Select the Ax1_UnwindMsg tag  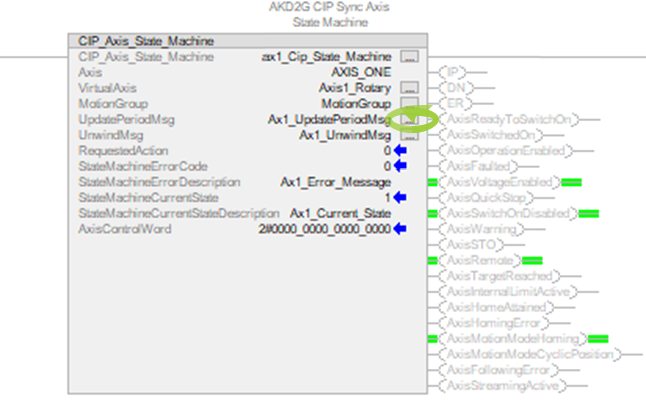345,135
